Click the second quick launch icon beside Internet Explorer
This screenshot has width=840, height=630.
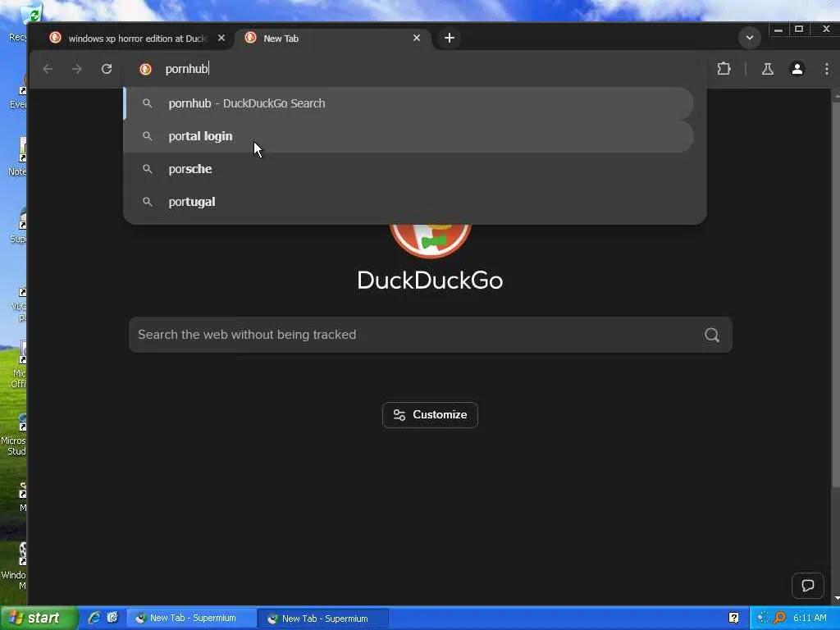click(x=112, y=618)
